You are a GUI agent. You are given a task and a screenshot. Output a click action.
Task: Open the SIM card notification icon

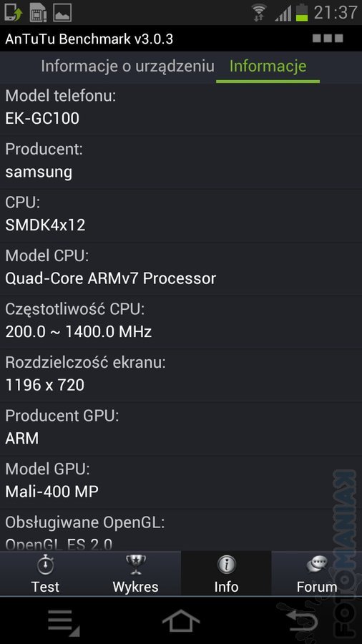(38, 12)
